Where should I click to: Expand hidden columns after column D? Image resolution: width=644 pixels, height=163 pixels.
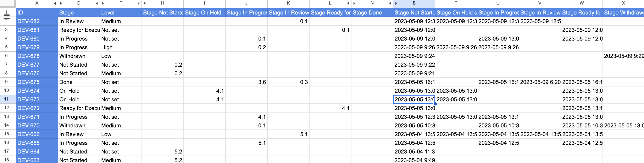(x=97, y=3)
